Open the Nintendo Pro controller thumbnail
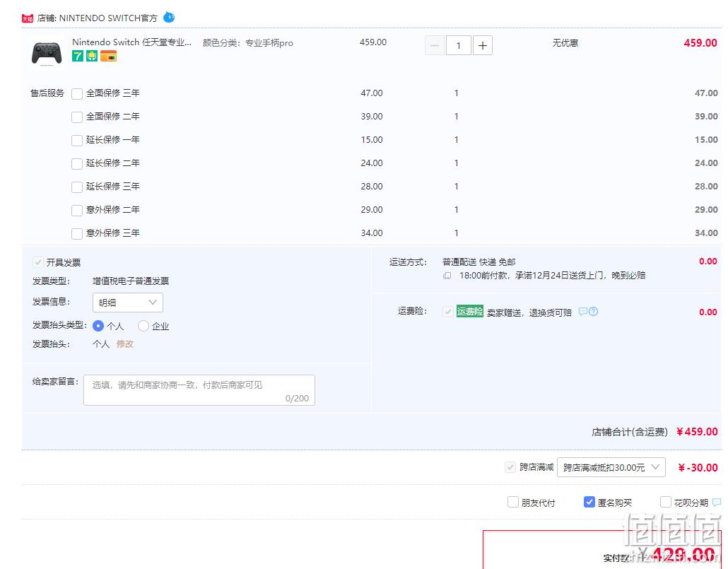This screenshot has width=728, height=569. coord(47,54)
